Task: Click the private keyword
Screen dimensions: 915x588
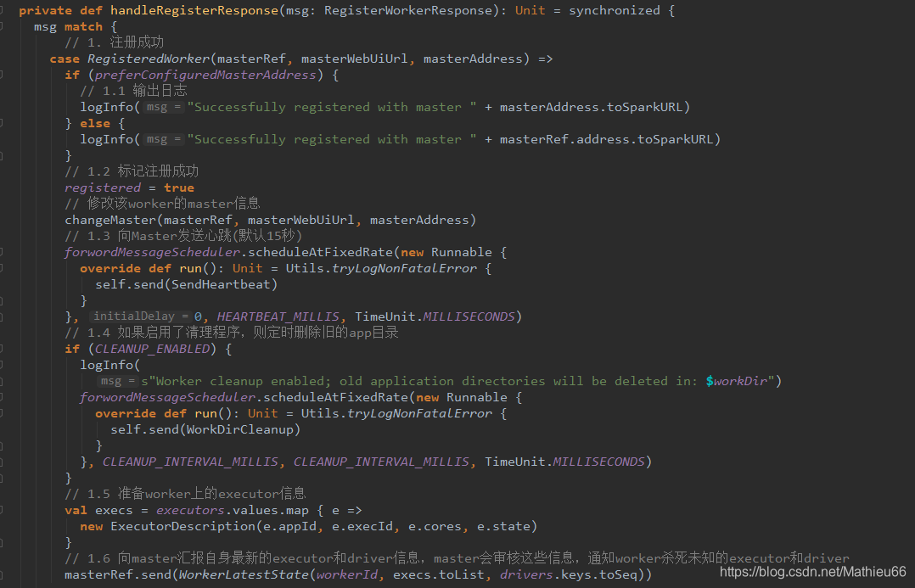Action: click(x=46, y=10)
